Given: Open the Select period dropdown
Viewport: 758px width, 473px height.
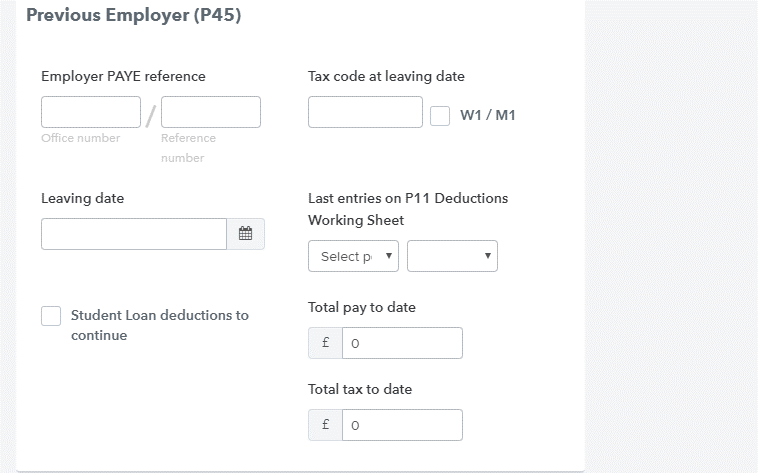Looking at the screenshot, I should tap(353, 256).
